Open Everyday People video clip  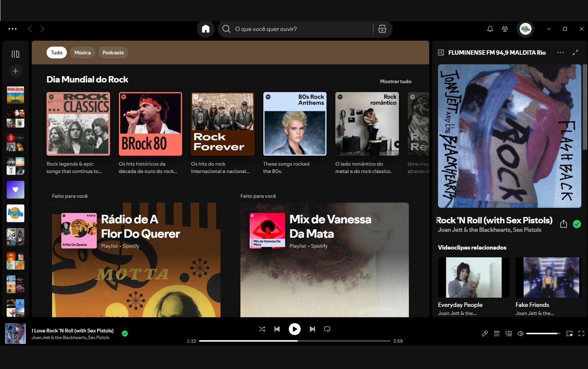[x=474, y=287]
